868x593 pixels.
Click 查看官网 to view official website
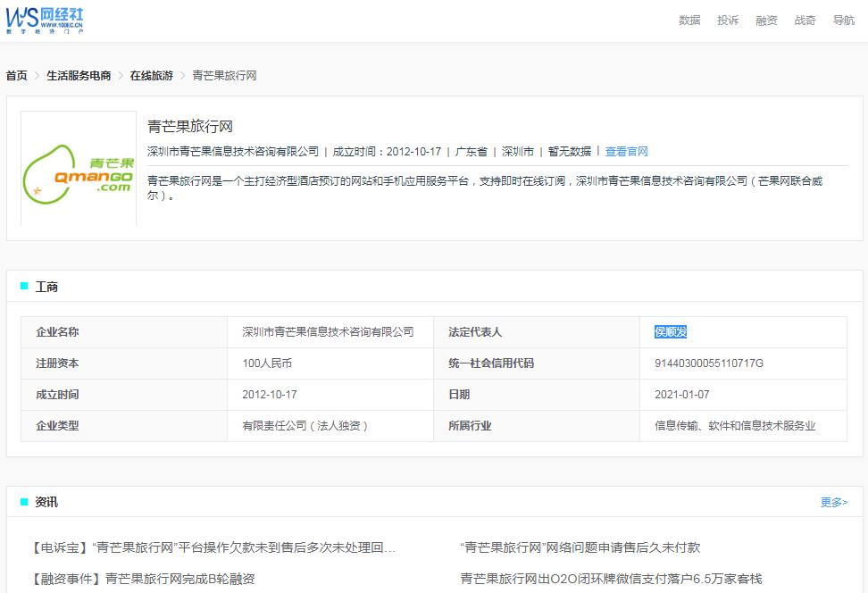628,151
